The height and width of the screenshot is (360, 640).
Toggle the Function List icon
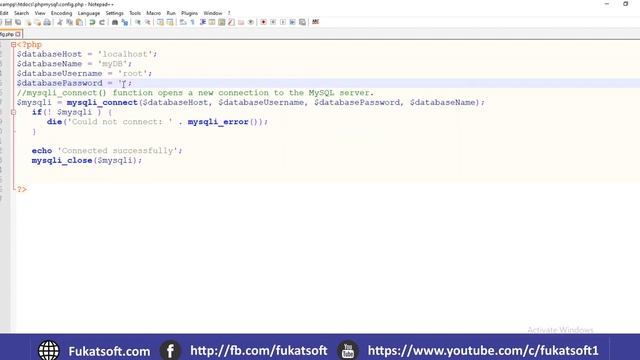point(231,22)
